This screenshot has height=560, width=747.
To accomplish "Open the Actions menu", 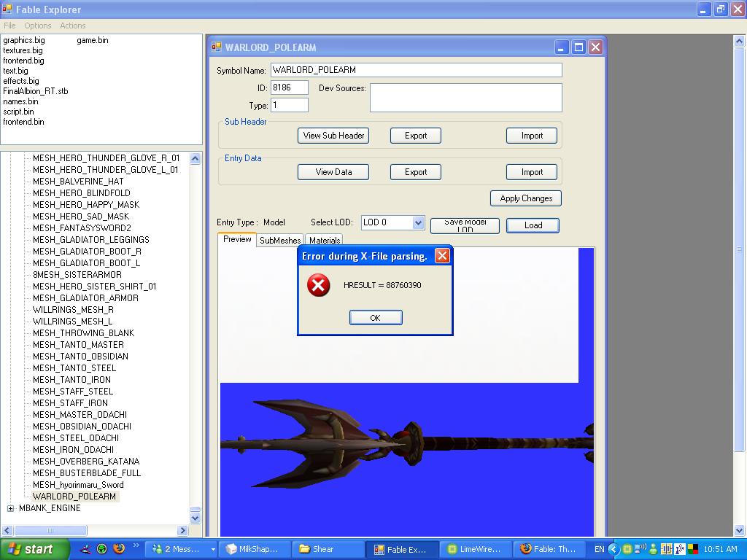I will (72, 26).
